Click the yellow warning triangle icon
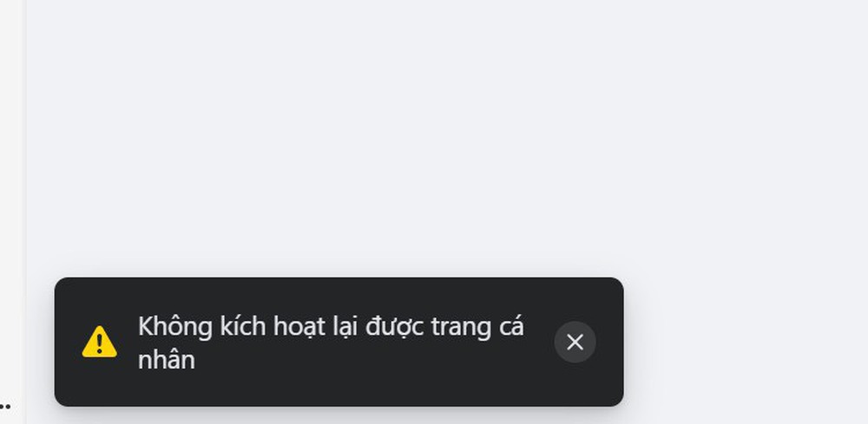The height and width of the screenshot is (424, 868). 100,342
